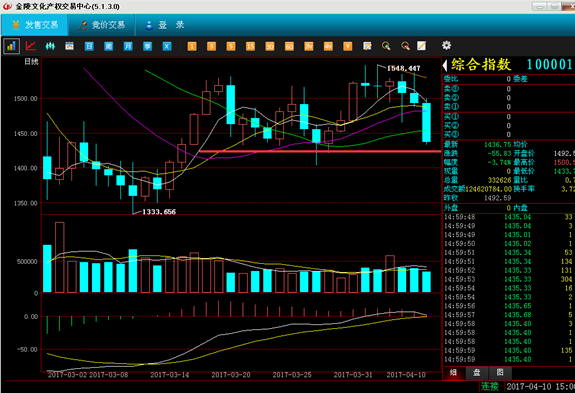The image size is (575, 393).
Task: Select the draw line tool icon
Action: [x=422, y=46]
